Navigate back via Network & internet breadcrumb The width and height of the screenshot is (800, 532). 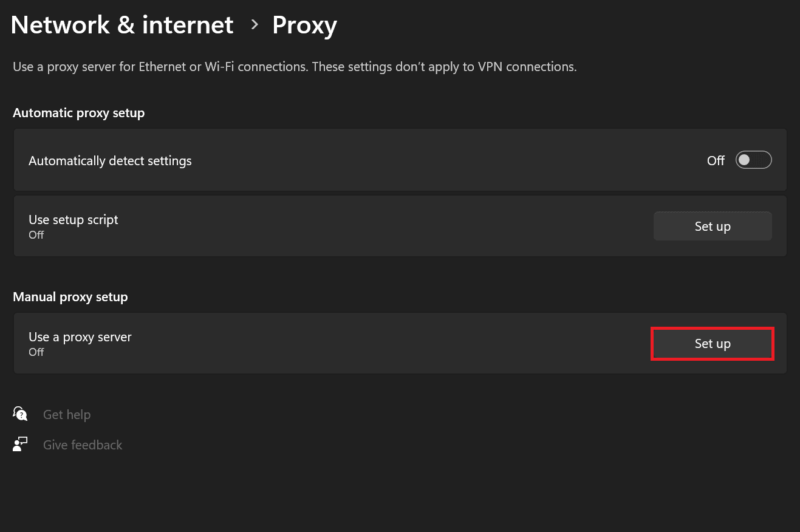[x=121, y=24]
